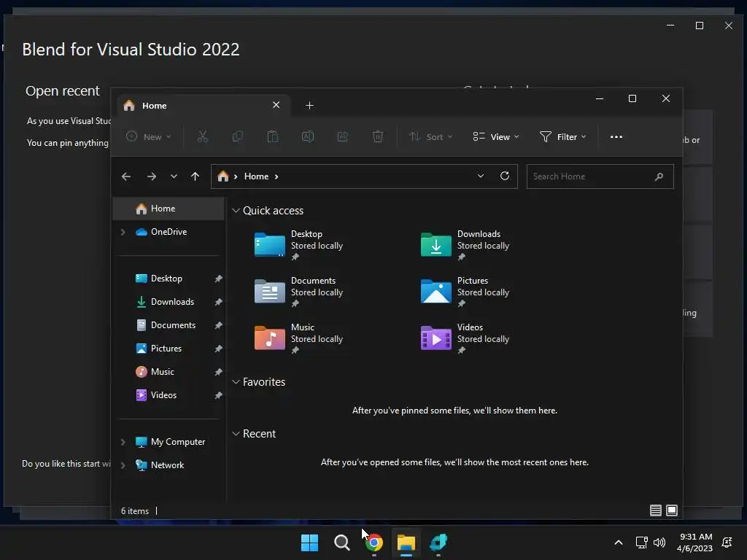Screen dimensions: 747x560
Task: Open the View dropdown
Action: click(496, 136)
